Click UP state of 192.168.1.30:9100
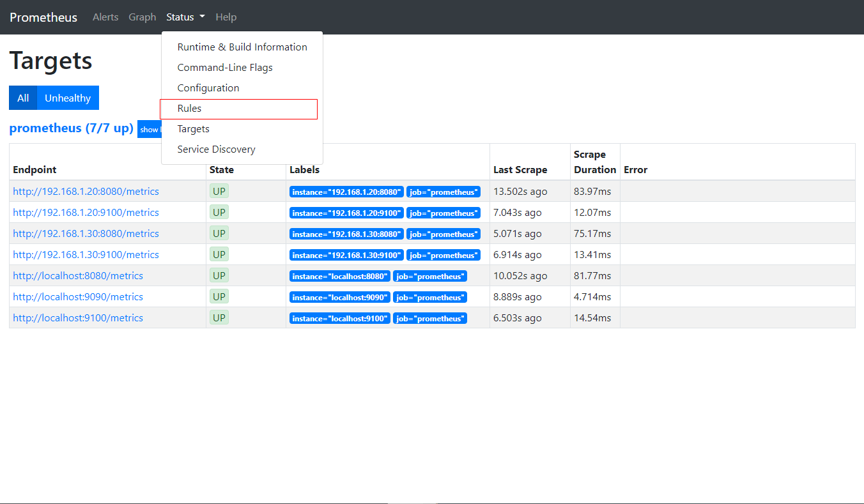 tap(219, 254)
